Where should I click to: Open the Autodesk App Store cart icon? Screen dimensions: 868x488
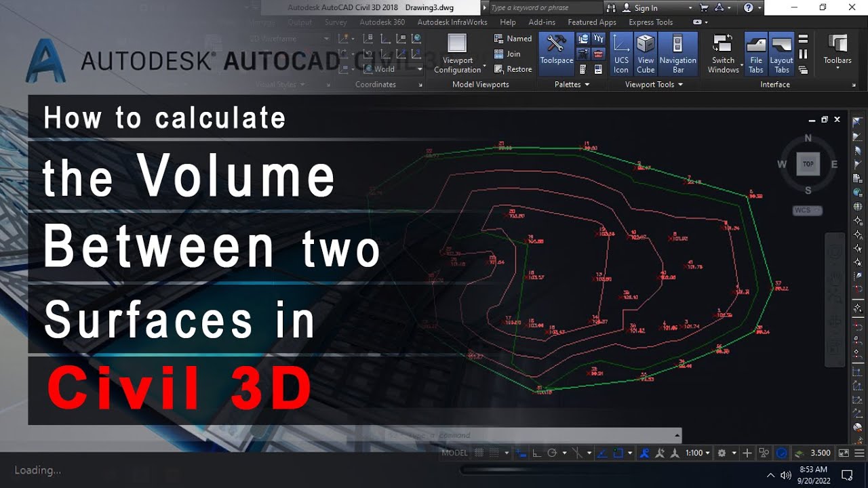click(704, 8)
